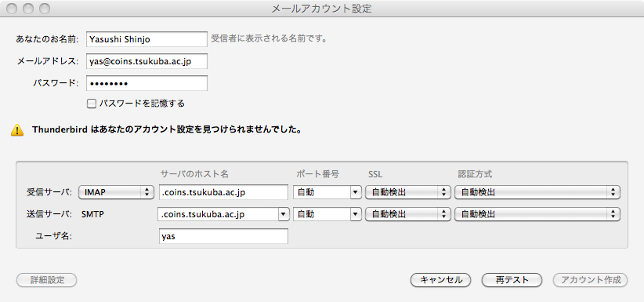Open the 受信サーバ port number dropdown
The height and width of the screenshot is (302, 644).
(x=356, y=192)
